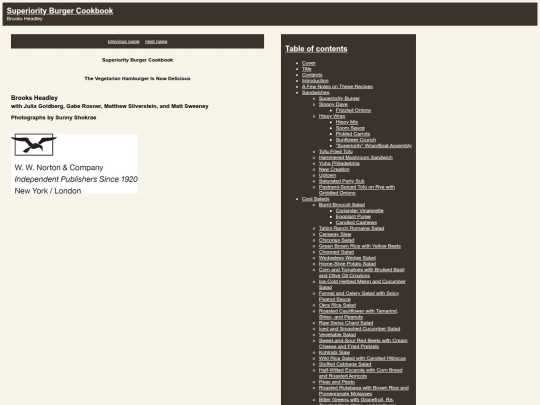Open Wild Rice Salad with Candied Hibiscus
Screen dimensions: 540x405
point(362,359)
